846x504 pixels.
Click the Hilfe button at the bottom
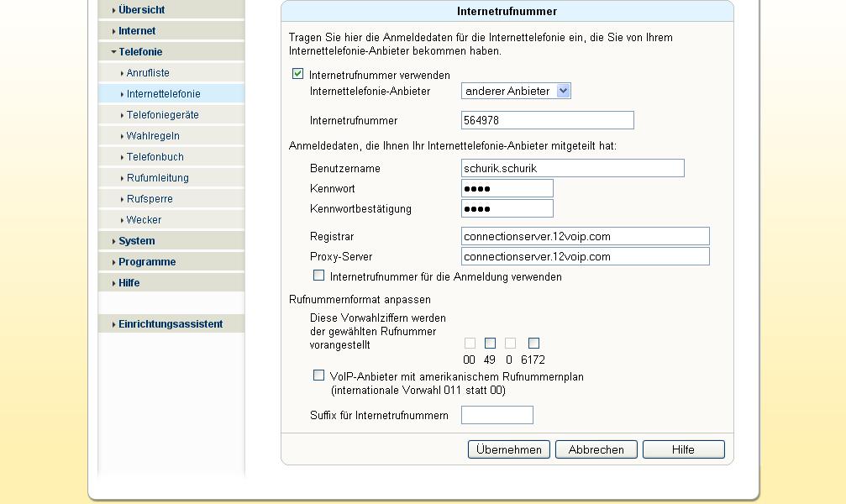pos(684,449)
